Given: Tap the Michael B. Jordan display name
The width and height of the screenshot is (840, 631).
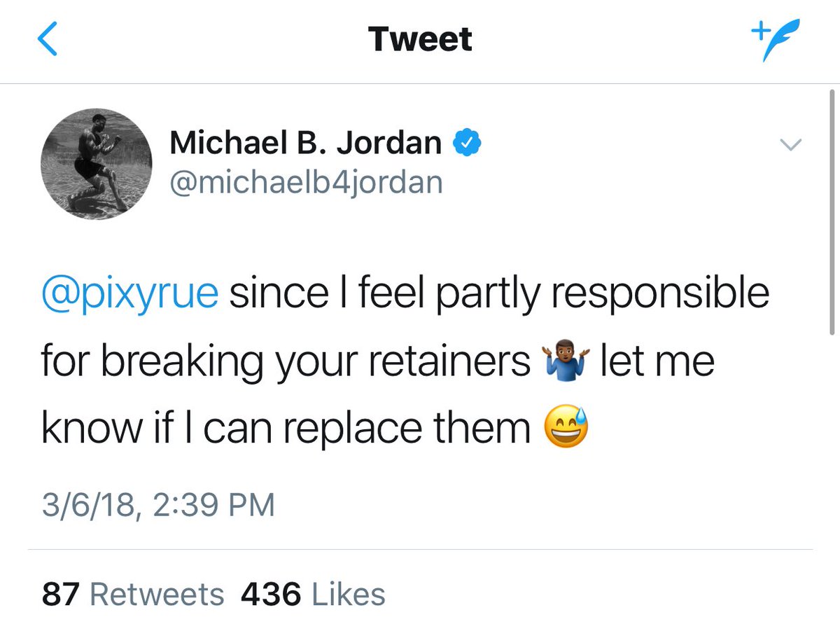Looking at the screenshot, I should pyautogui.click(x=305, y=145).
